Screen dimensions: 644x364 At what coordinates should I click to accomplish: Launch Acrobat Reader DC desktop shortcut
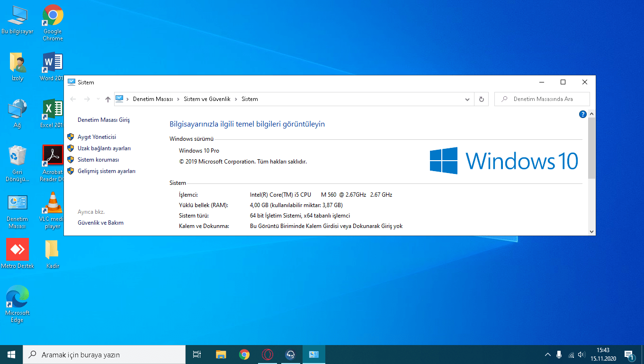[x=52, y=164]
